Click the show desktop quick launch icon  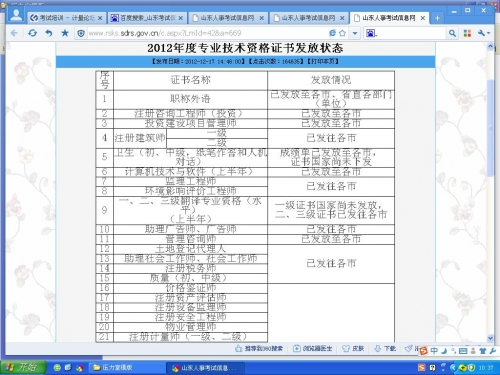pos(68,368)
